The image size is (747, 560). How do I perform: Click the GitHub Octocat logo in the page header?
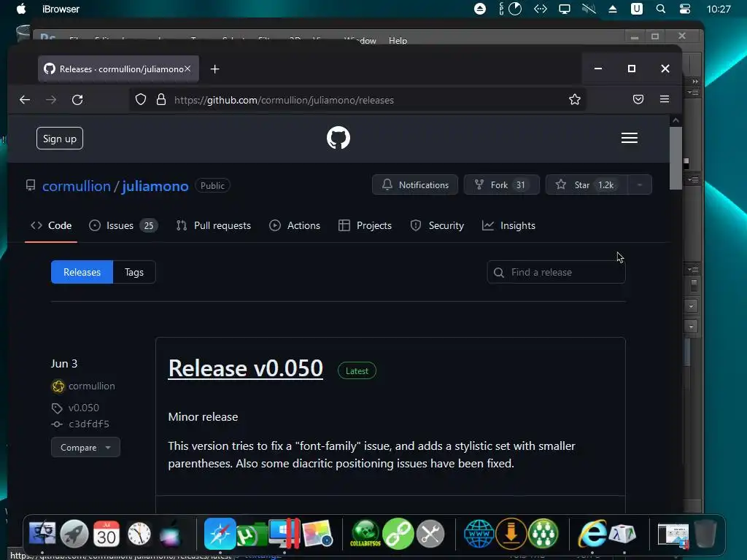tap(338, 138)
